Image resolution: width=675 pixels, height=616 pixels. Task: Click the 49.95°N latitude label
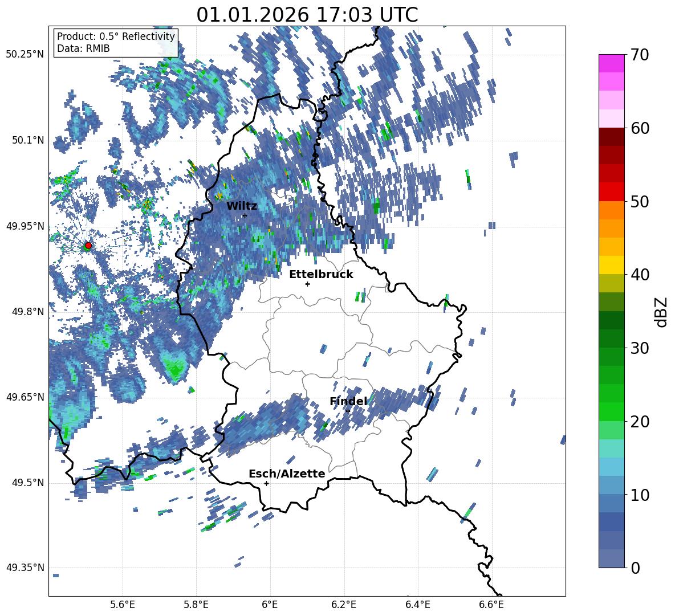coord(25,226)
